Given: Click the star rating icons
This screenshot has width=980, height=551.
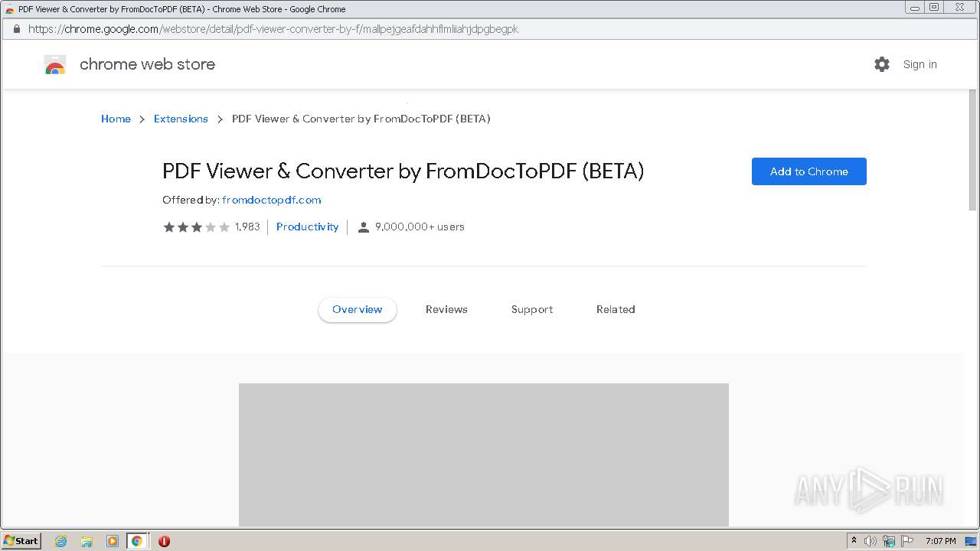Looking at the screenshot, I should tap(196, 227).
